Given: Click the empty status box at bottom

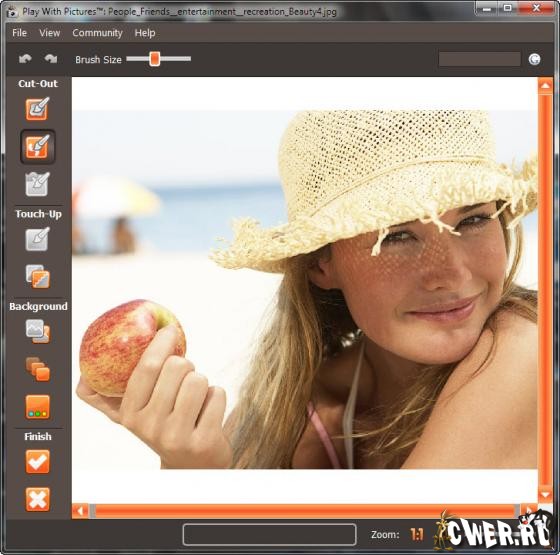Looking at the screenshot, I should [269, 535].
